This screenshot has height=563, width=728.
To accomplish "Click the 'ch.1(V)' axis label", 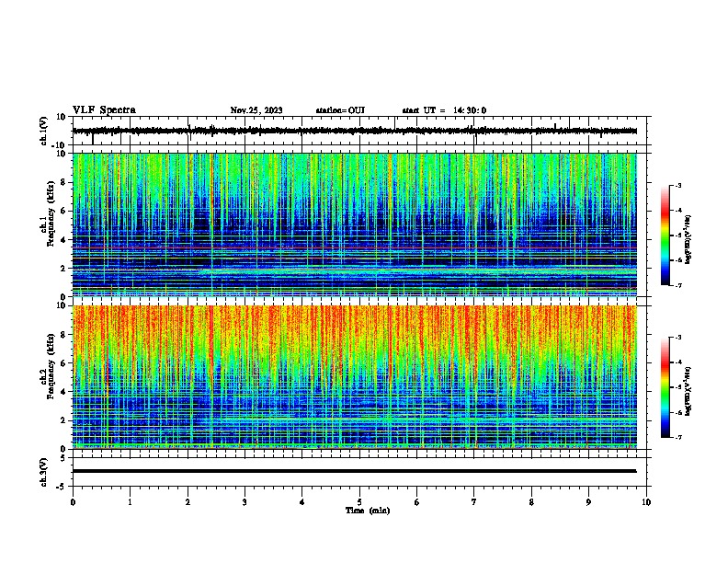I will pos(44,131).
